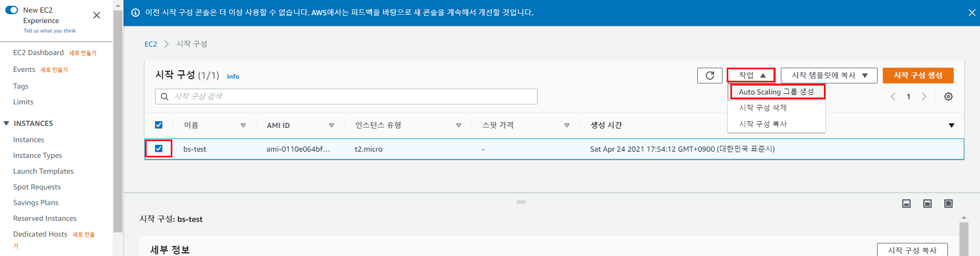Viewport: 980px width, 256px height.
Task: Open Tags in sidebar
Action: tap(20, 86)
